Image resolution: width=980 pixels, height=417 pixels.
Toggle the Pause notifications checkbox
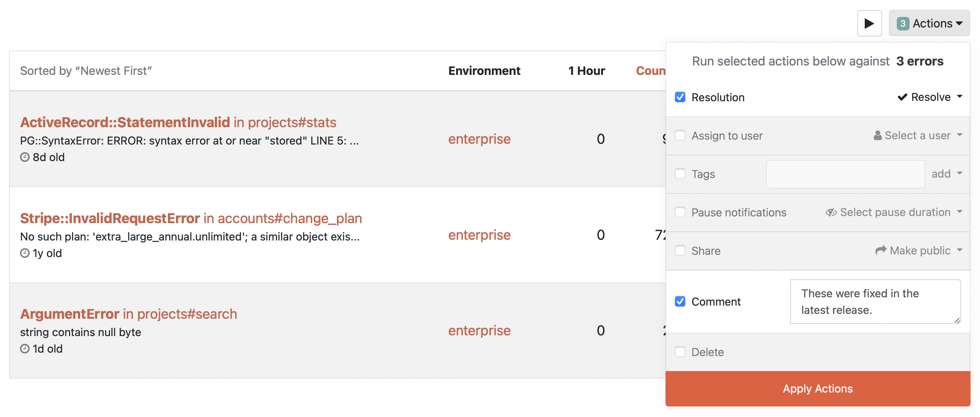coord(680,212)
